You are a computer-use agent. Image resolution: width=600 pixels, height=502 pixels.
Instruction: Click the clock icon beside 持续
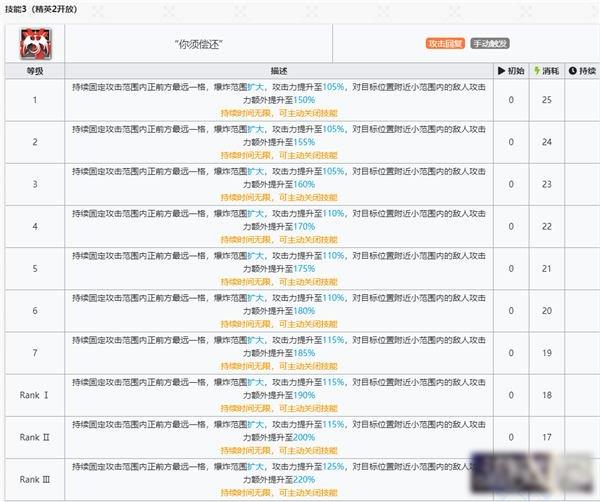pos(572,71)
